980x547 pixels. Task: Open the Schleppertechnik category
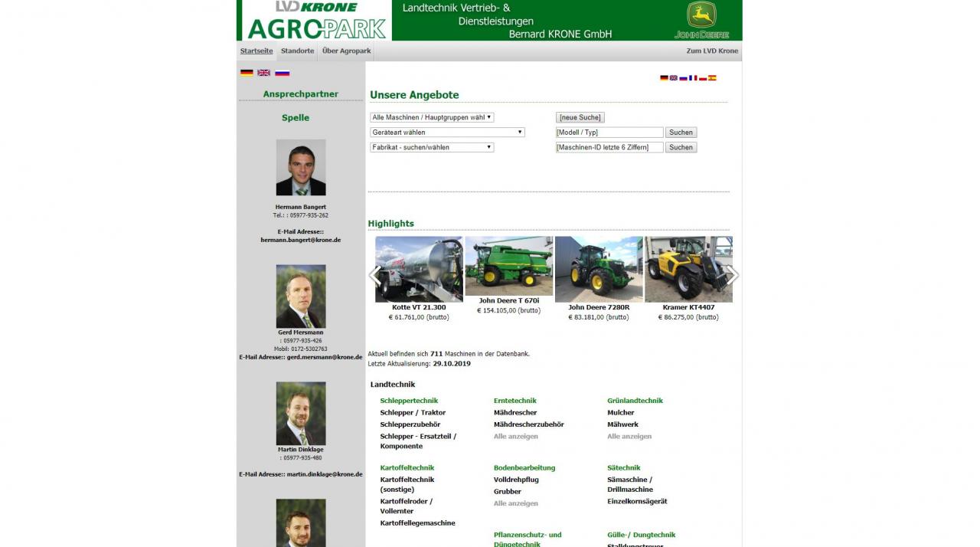pyautogui.click(x=409, y=401)
